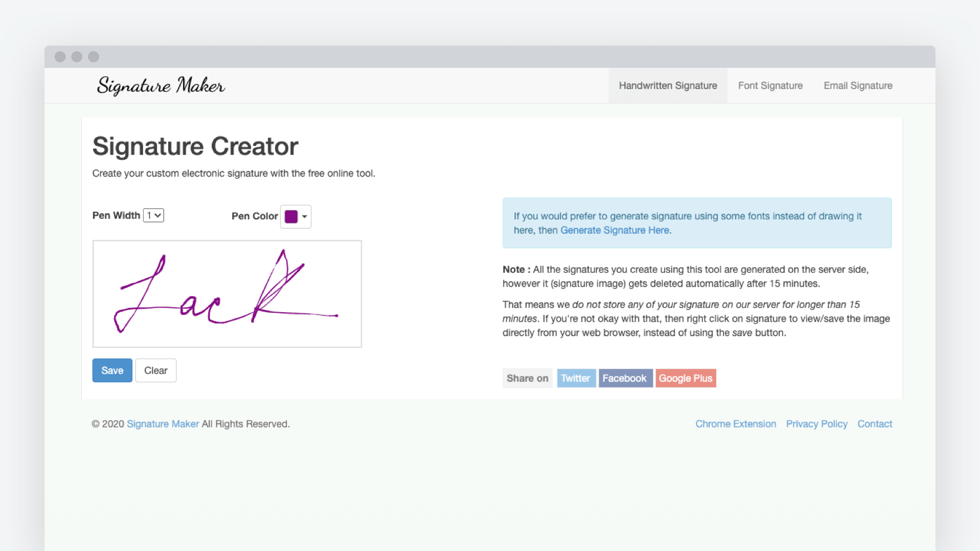Share on Twitter

[x=576, y=378]
